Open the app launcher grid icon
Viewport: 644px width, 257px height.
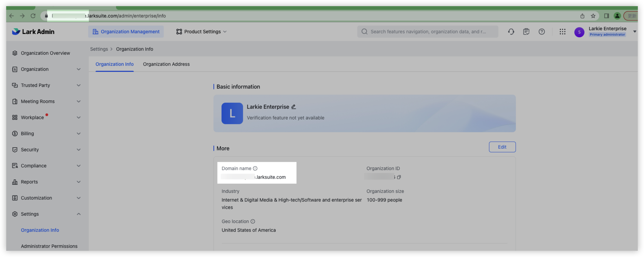tap(562, 32)
